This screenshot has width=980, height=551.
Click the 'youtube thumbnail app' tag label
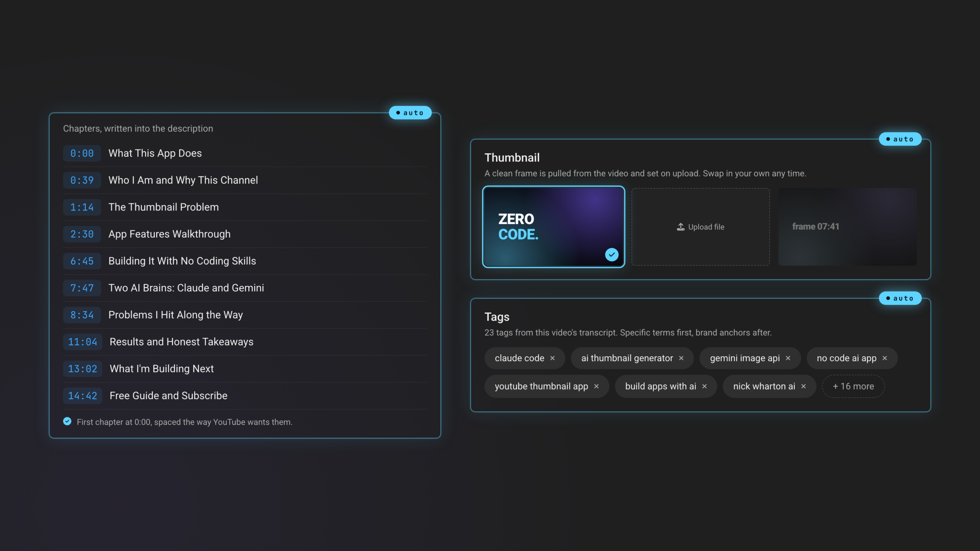541,386
